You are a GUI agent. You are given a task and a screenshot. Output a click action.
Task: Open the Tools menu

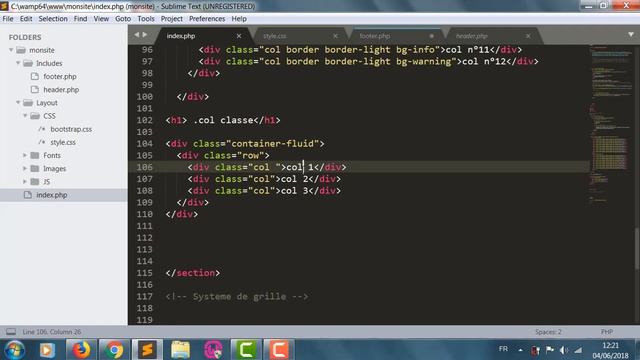pyautogui.click(x=146, y=19)
